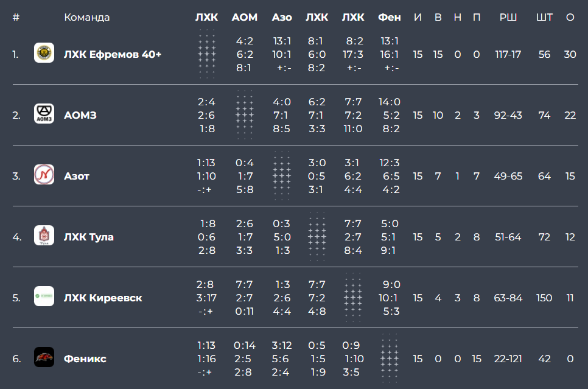588x389 pixels.
Task: Click the 14:0 result of АОМЗ versus Феникс
Action: tap(389, 102)
